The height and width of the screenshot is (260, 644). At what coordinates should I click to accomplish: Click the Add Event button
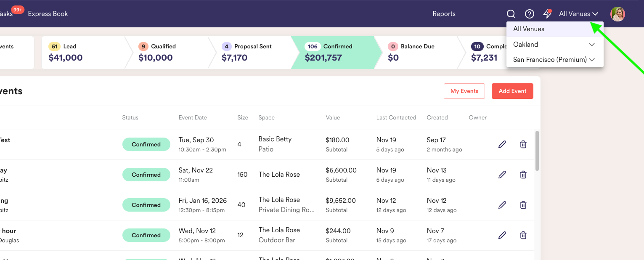pos(512,91)
